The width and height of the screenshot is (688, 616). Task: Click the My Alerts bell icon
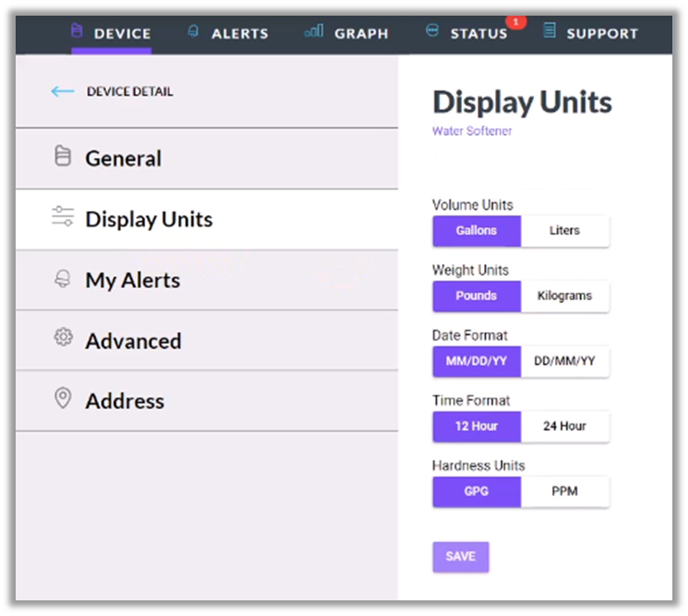pyautogui.click(x=63, y=279)
